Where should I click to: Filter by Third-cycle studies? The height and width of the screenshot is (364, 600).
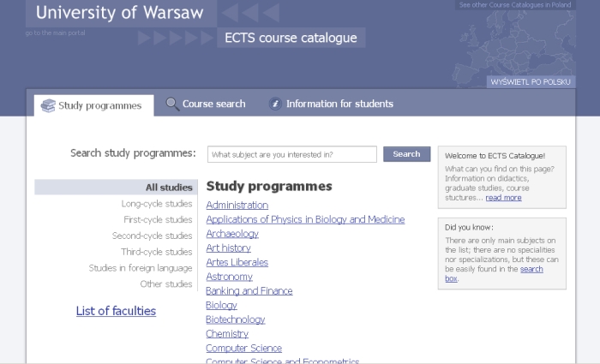point(156,252)
